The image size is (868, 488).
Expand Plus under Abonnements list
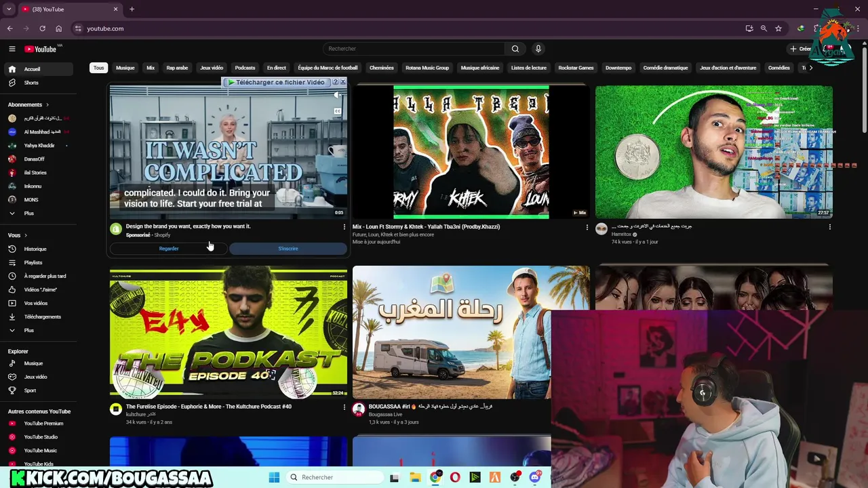(x=38, y=213)
